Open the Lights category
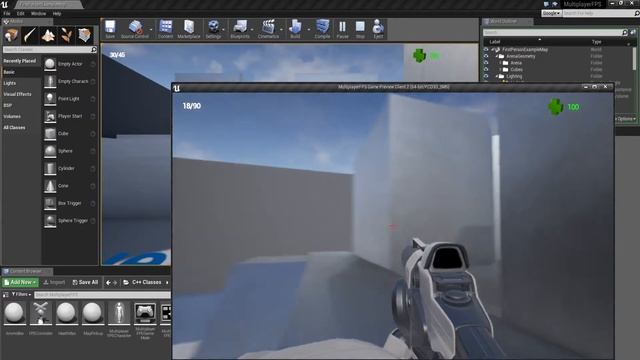Screen dimensions: 640x360 tap(10, 83)
